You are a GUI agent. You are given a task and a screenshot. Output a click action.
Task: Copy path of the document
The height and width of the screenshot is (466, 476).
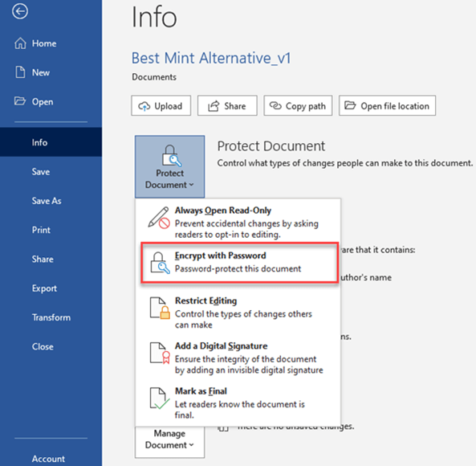pyautogui.click(x=298, y=105)
